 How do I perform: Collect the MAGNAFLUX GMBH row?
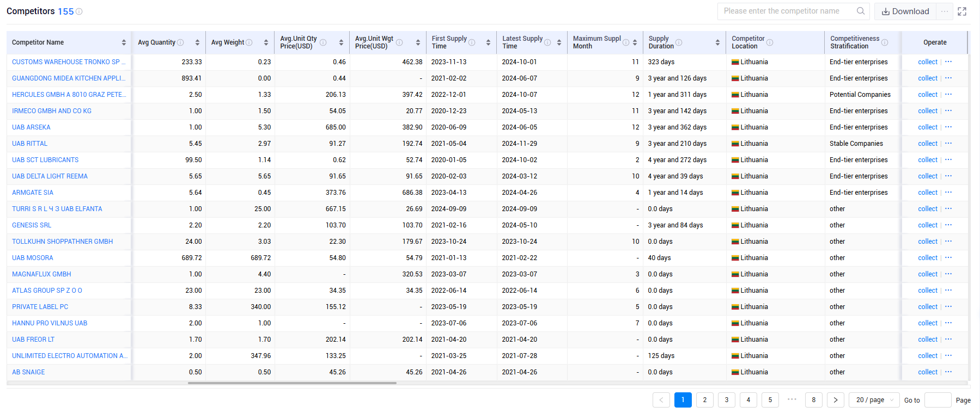tap(928, 274)
